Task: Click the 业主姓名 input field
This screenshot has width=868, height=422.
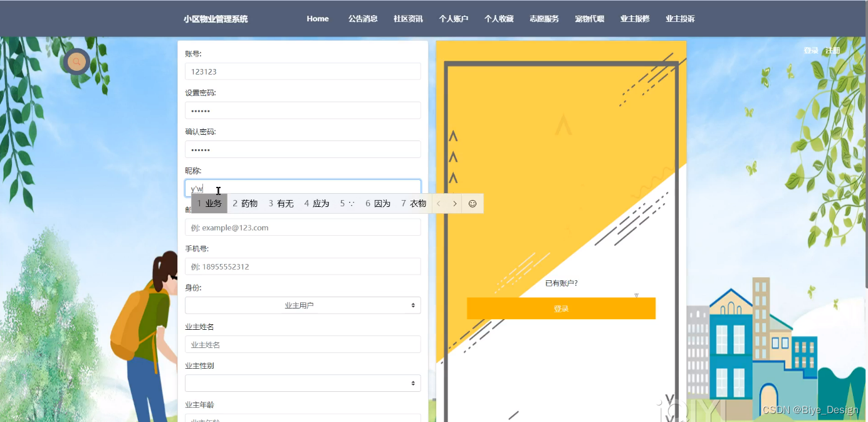Action: (x=303, y=344)
